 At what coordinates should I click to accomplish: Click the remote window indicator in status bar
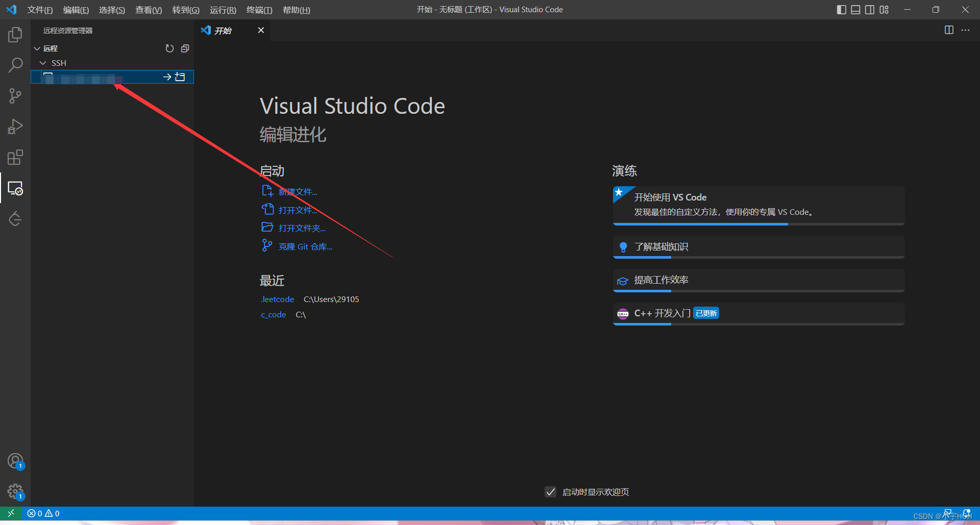click(11, 513)
